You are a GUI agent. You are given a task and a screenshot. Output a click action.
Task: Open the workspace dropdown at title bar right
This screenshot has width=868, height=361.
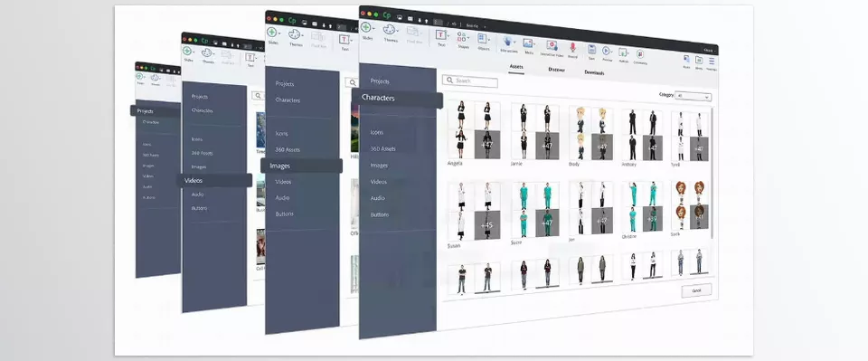(x=710, y=51)
